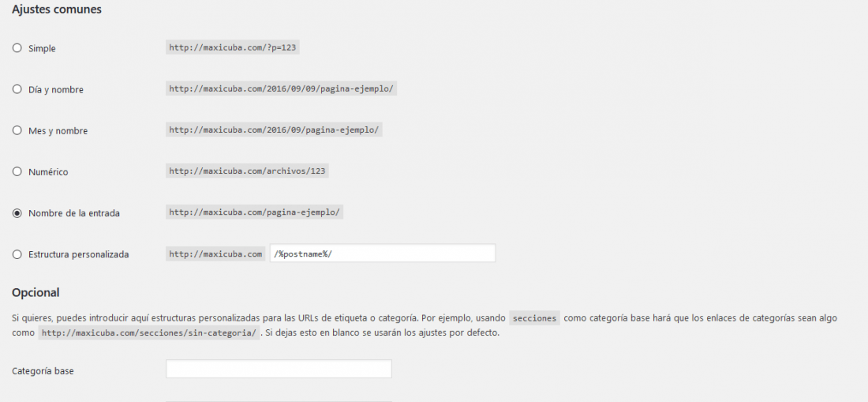Click the Nombre de la entrada label
This screenshot has height=402, width=868.
point(74,213)
